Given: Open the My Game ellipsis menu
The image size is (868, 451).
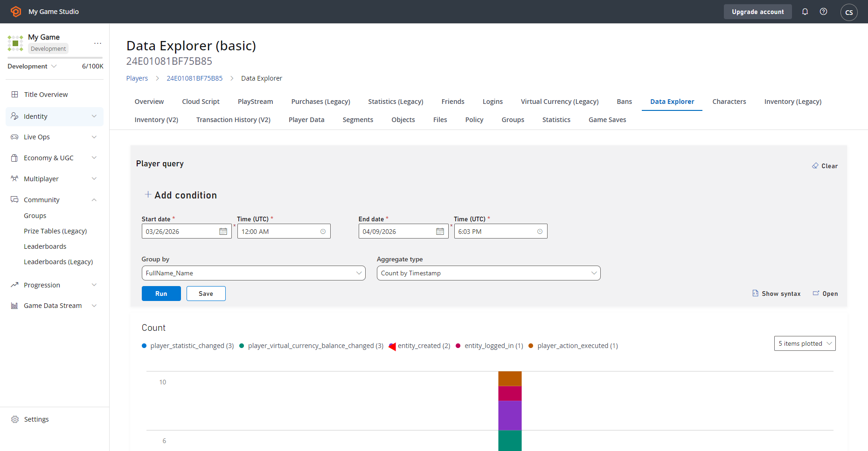Looking at the screenshot, I should [x=97, y=43].
